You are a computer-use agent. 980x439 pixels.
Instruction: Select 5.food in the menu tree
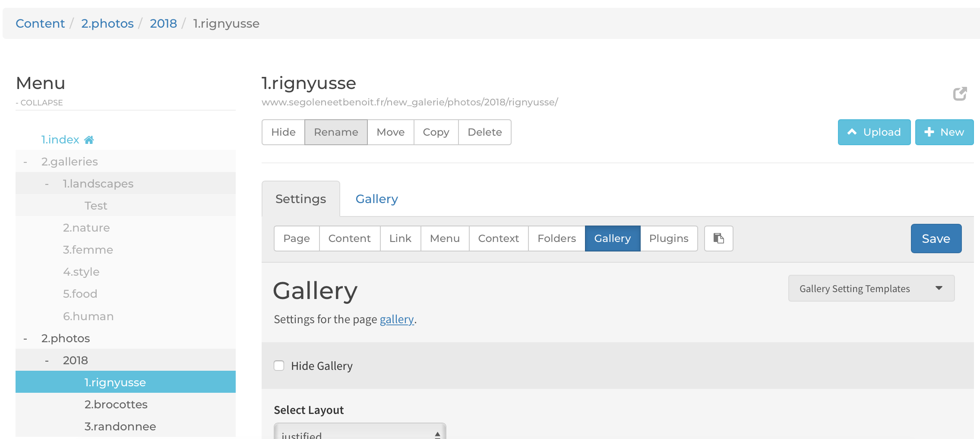pyautogui.click(x=80, y=294)
